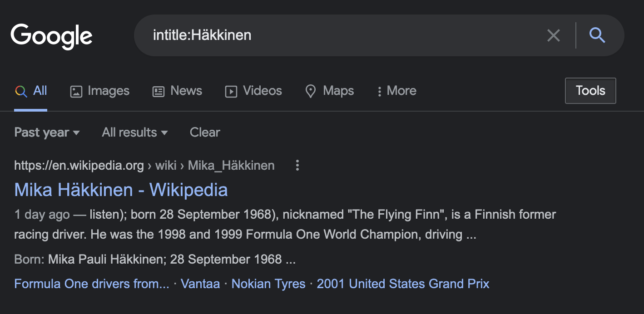Click the Maps pin icon
The image size is (644, 314).
coord(311,91)
